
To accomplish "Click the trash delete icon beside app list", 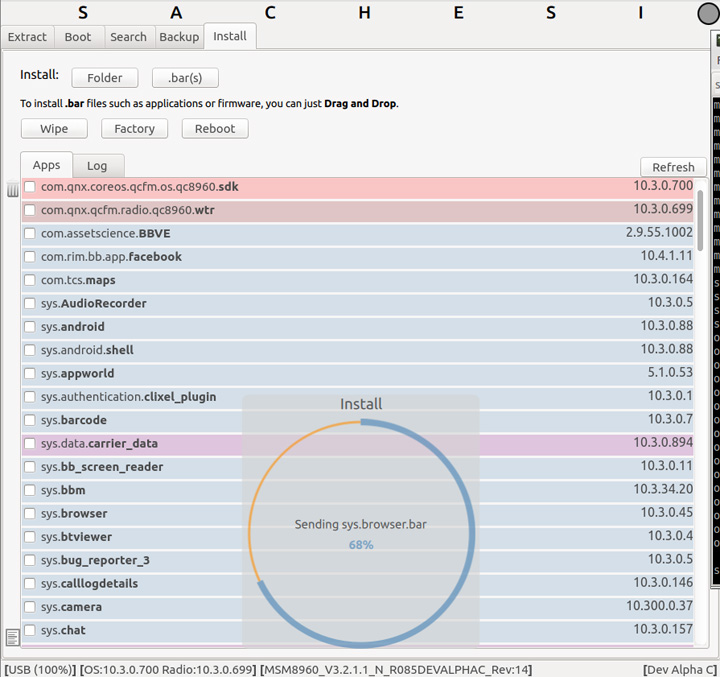I will tap(12, 188).
